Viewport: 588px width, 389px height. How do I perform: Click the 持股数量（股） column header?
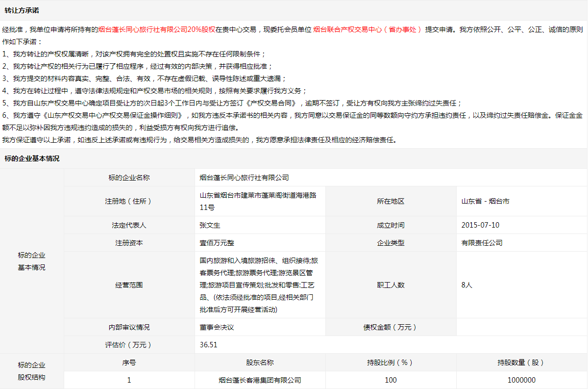[522, 363]
